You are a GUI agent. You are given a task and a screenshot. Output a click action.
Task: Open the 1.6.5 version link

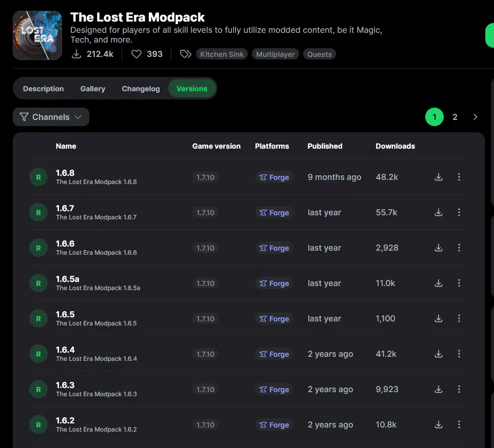[x=65, y=314]
